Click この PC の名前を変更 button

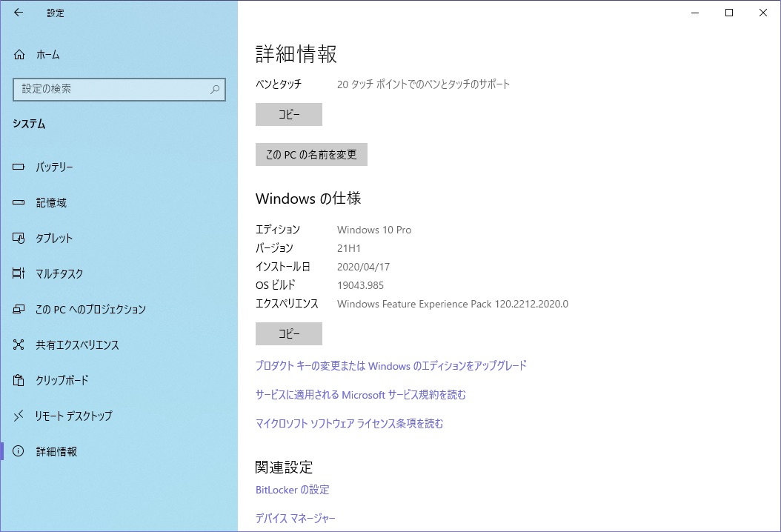(x=311, y=154)
